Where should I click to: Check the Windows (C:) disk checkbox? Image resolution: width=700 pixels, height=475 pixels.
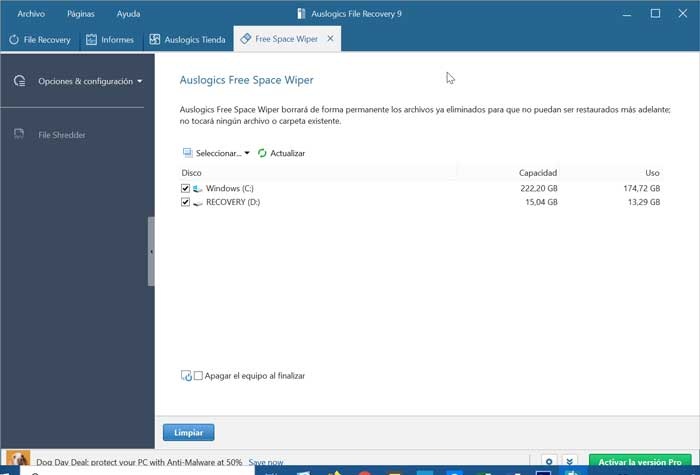pos(185,188)
